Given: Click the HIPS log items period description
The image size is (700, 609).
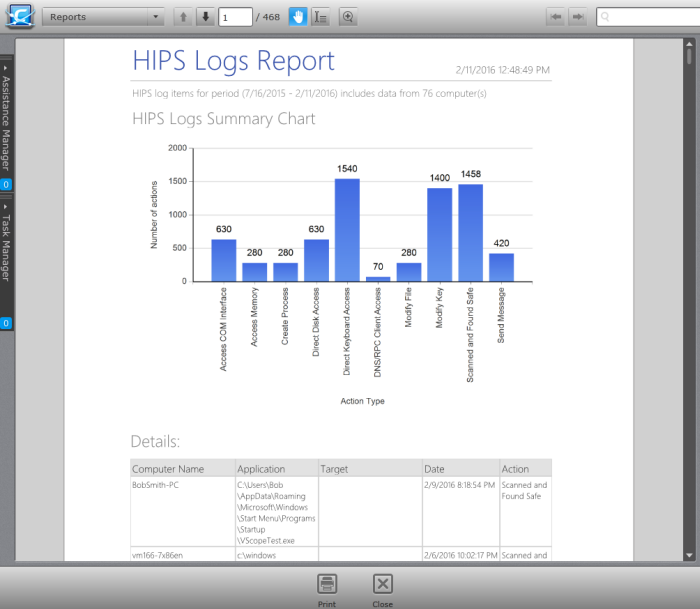Looking at the screenshot, I should pyautogui.click(x=309, y=93).
